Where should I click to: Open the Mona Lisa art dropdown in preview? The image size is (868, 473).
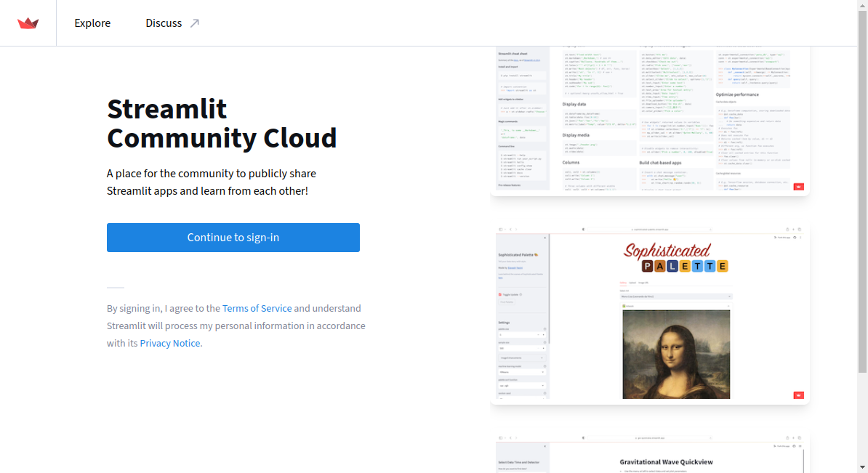675,296
